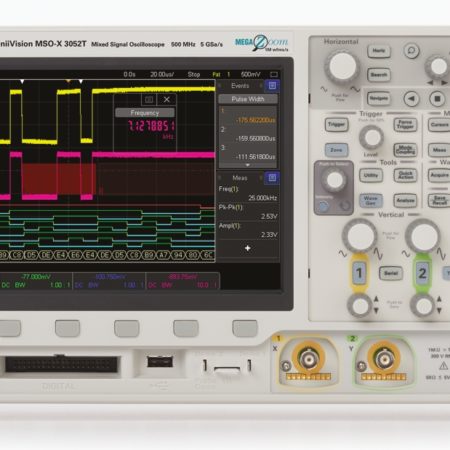This screenshot has height=450, width=450.
Task: Open the Events sidebar menu
Action: click(240, 86)
